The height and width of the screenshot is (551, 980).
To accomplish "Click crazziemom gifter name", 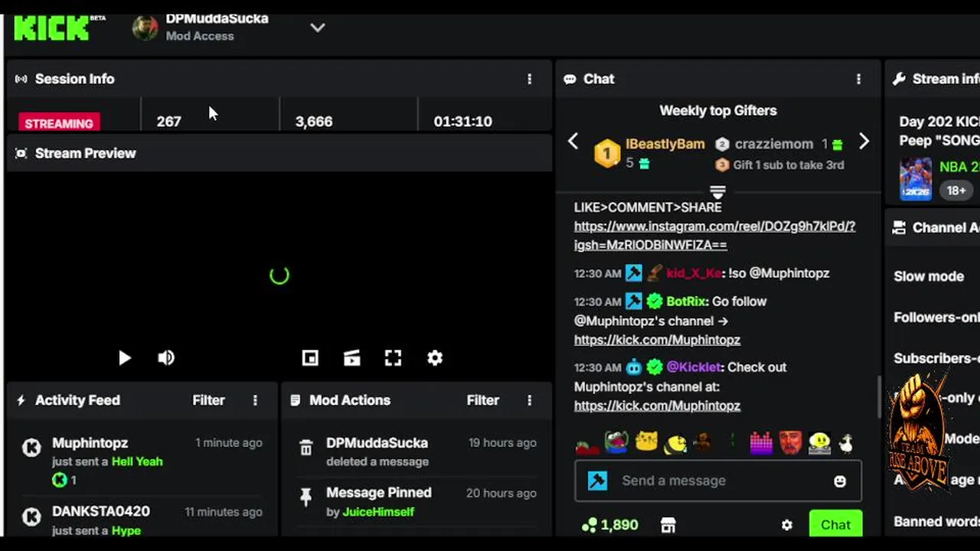I will point(774,144).
